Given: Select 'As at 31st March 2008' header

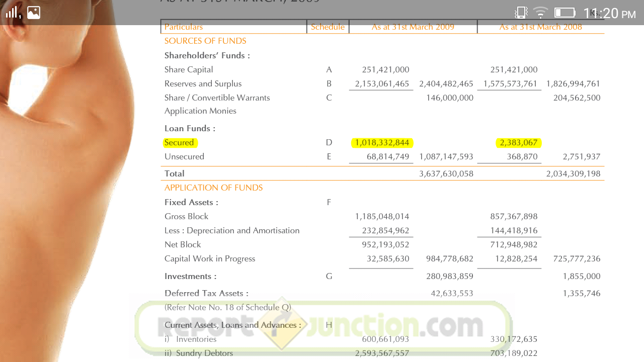Looking at the screenshot, I should coord(541,27).
